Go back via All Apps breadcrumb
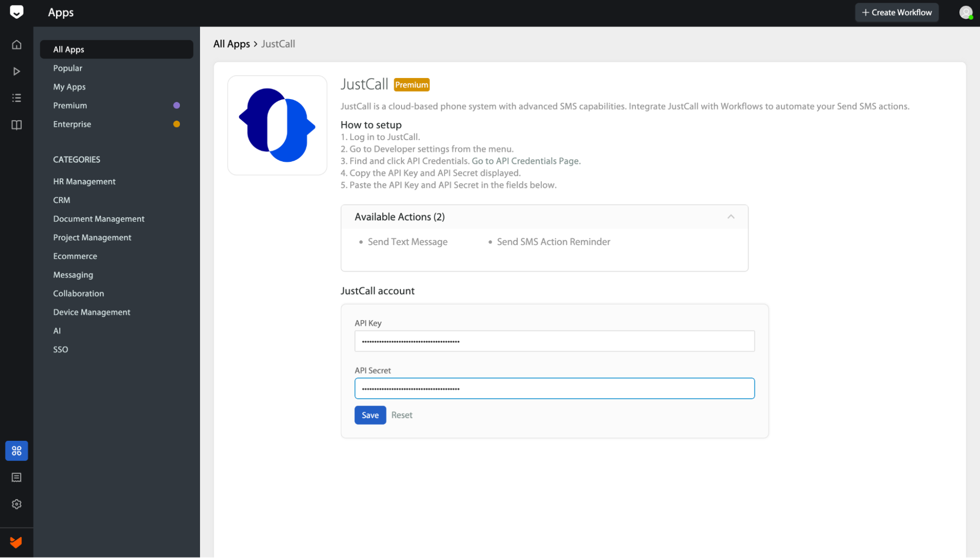The width and height of the screenshot is (980, 558). pyautogui.click(x=231, y=44)
